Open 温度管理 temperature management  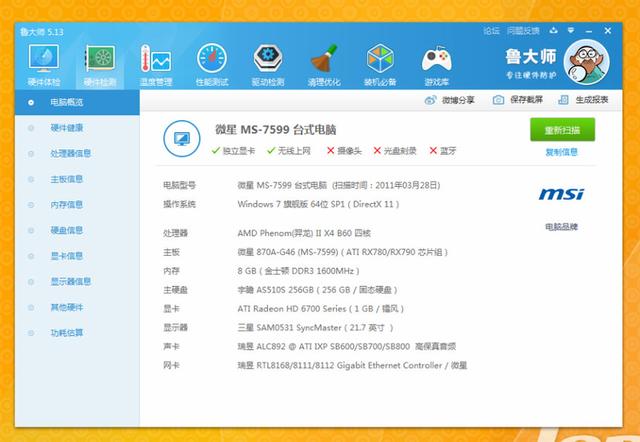[x=156, y=65]
